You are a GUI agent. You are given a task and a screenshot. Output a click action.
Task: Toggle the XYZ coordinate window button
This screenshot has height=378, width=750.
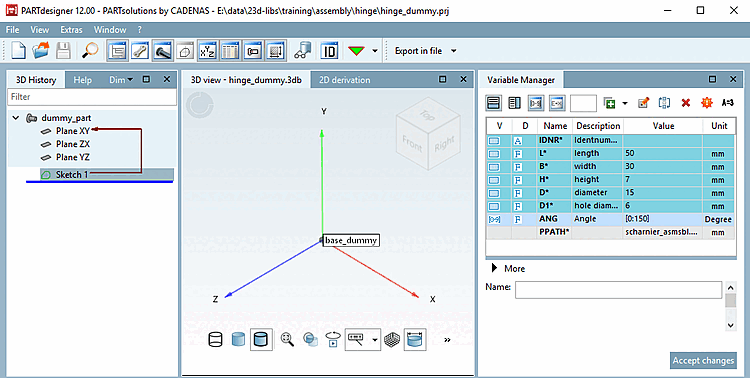point(208,51)
